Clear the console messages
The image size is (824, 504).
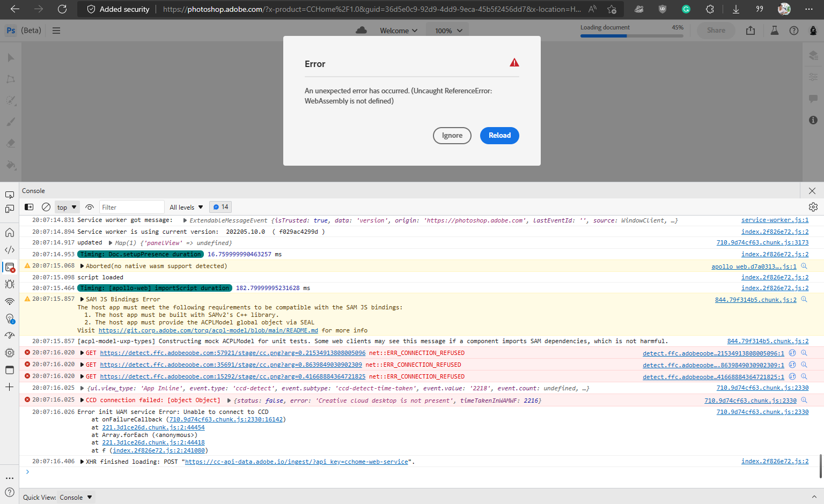46,206
